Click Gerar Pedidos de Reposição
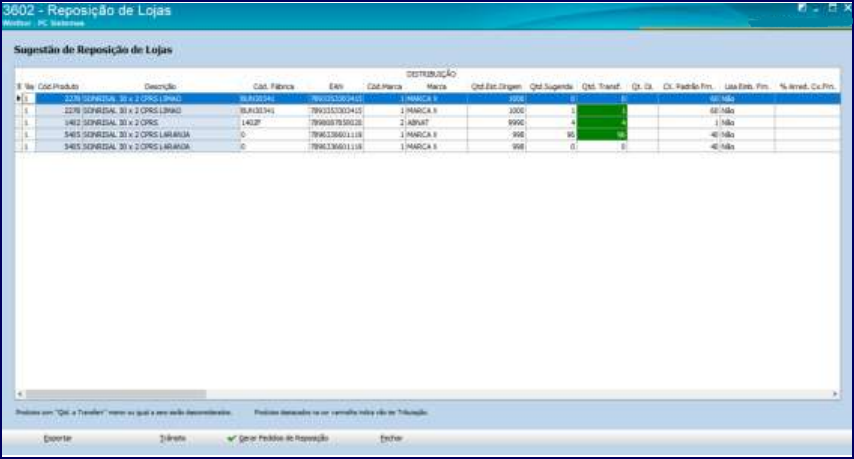 [278, 438]
